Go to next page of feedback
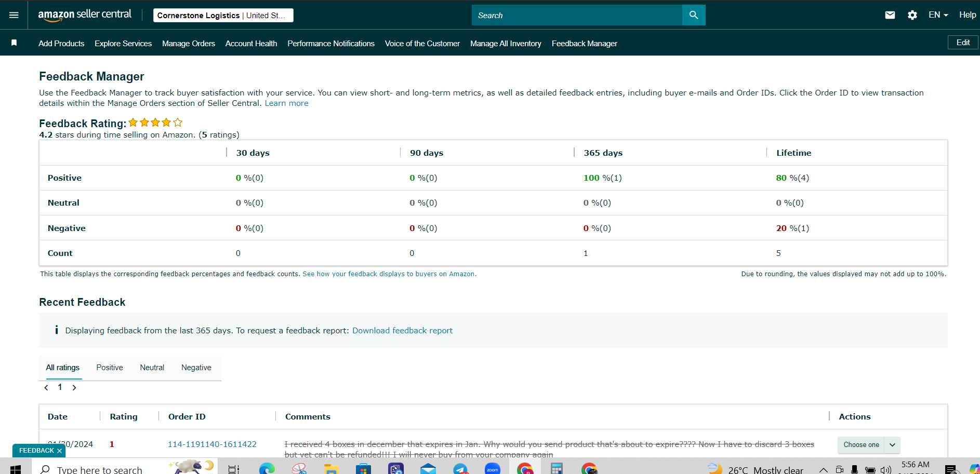Image resolution: width=980 pixels, height=474 pixels. [x=74, y=388]
